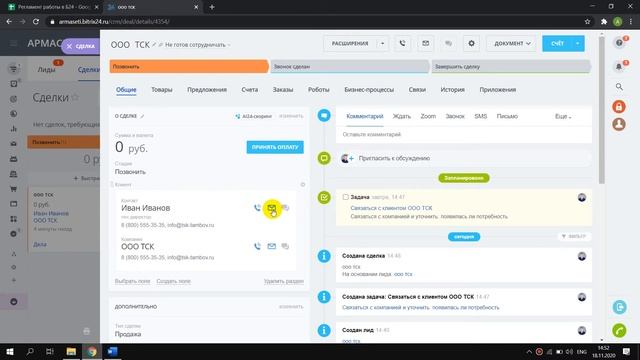Viewport: 640px width, 360px height.
Task: Expand the СЧЁТ button arrow
Action: tap(578, 43)
